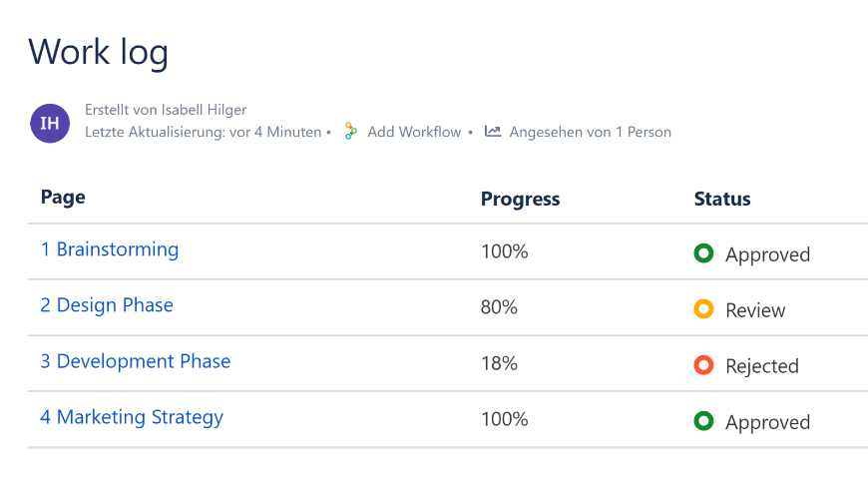This screenshot has width=868, height=493.
Task: Click yellow Review status icon
Action: click(703, 309)
